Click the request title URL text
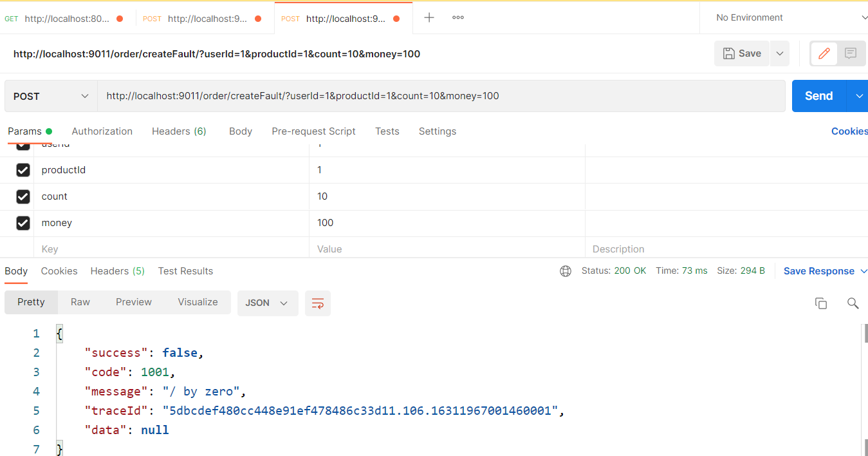 217,54
